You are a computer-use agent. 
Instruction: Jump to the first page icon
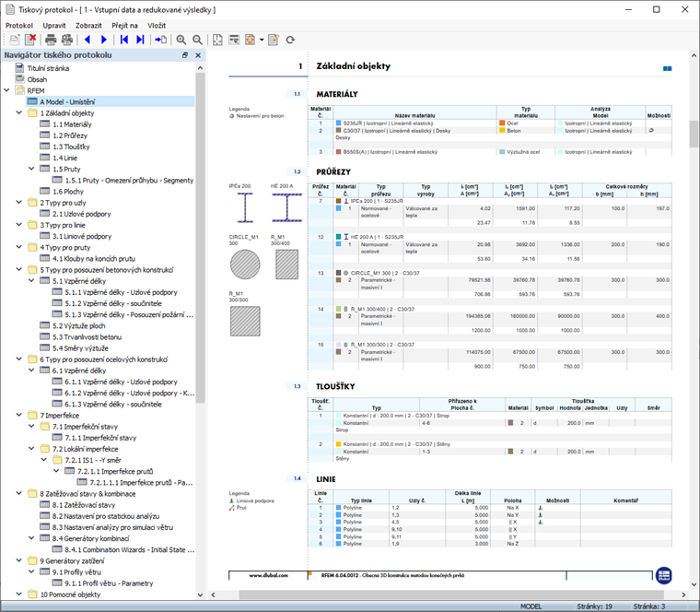[x=123, y=41]
